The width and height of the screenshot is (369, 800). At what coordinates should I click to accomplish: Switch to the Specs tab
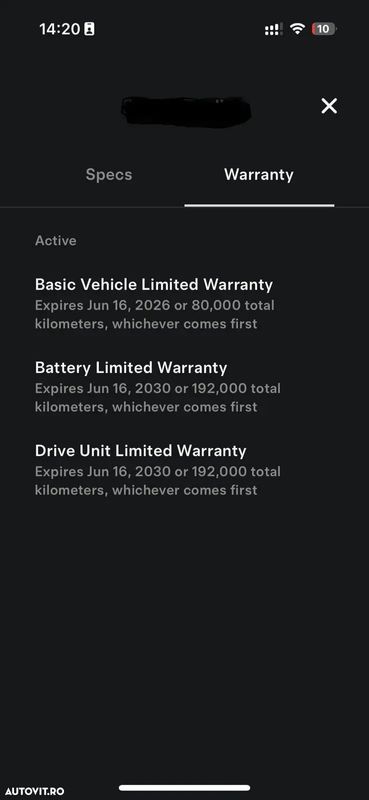point(109,175)
